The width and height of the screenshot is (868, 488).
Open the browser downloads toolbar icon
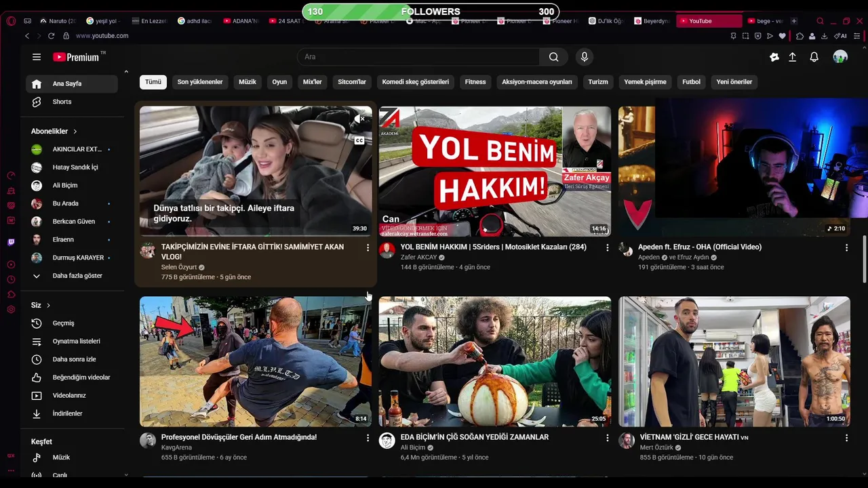[x=823, y=36]
